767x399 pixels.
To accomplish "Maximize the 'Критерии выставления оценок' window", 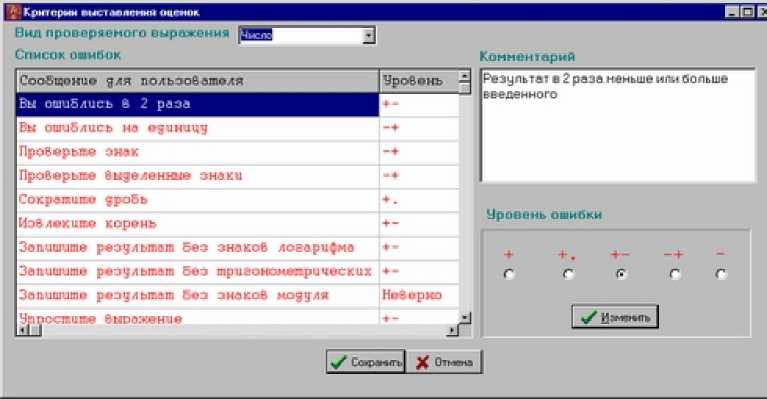I will click(x=747, y=12).
